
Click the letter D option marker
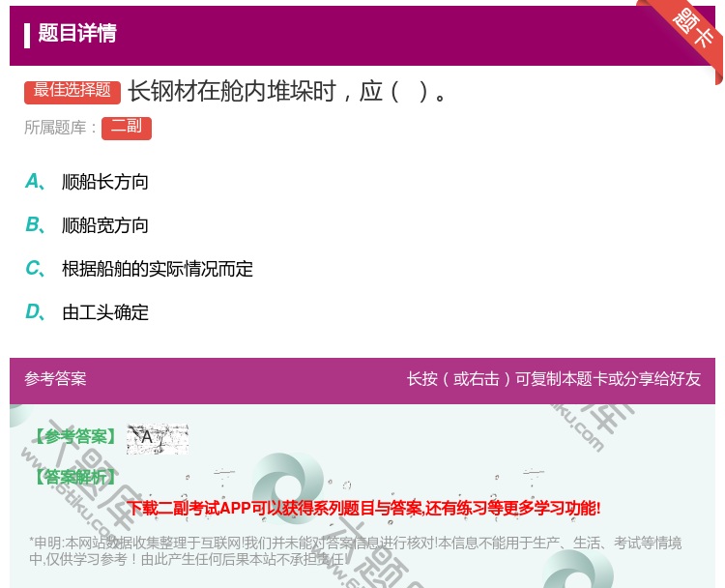click(35, 311)
